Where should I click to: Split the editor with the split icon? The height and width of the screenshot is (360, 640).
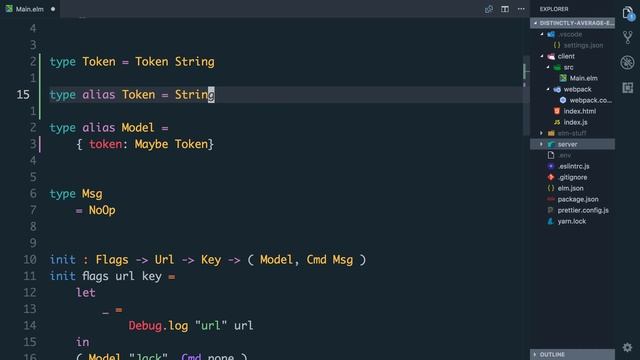click(505, 9)
